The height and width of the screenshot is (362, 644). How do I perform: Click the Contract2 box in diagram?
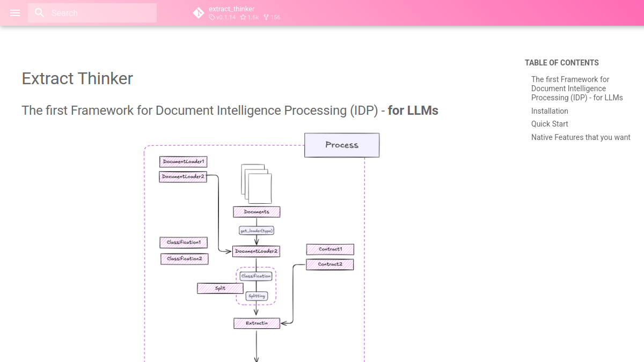[330, 264]
